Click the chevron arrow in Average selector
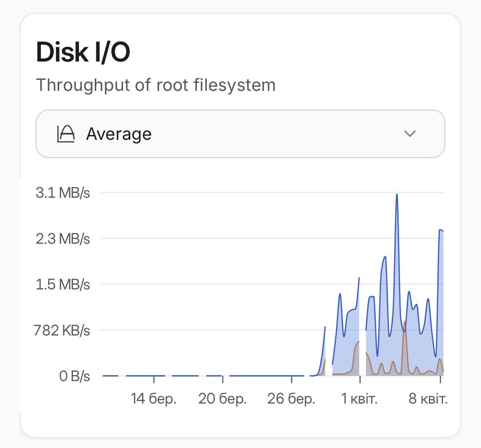This screenshot has height=448, width=481. click(409, 134)
